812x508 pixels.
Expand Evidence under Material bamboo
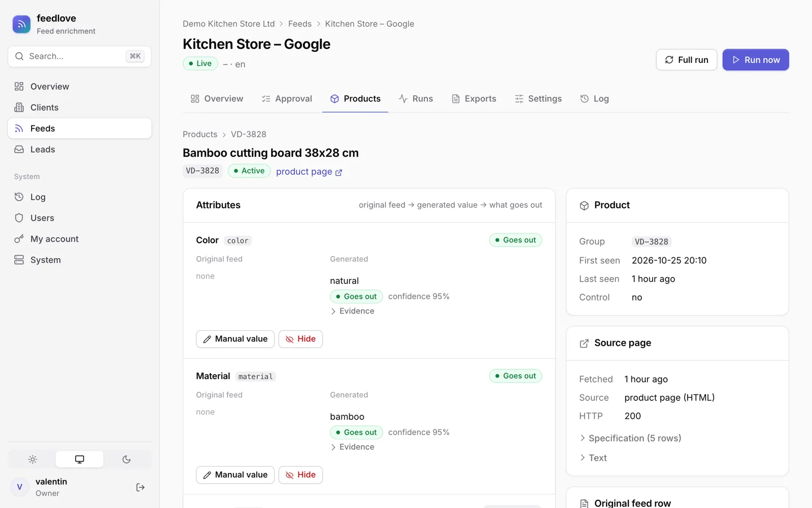(x=352, y=447)
